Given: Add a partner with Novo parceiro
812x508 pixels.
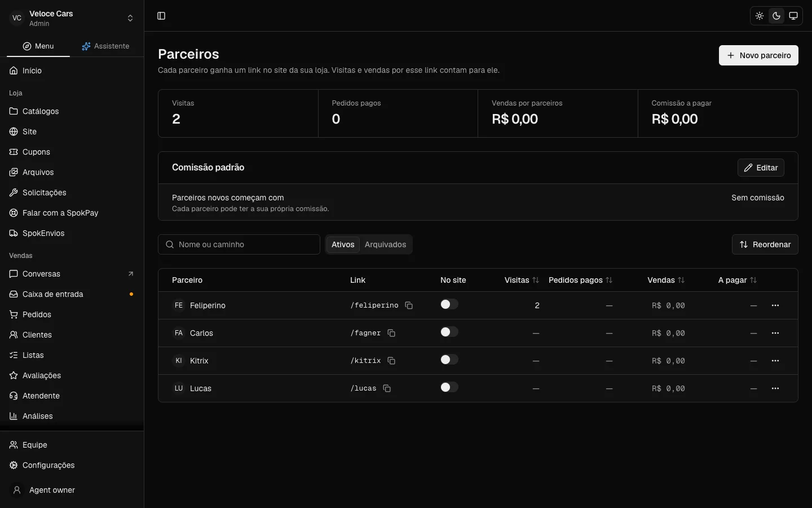Looking at the screenshot, I should pos(758,55).
